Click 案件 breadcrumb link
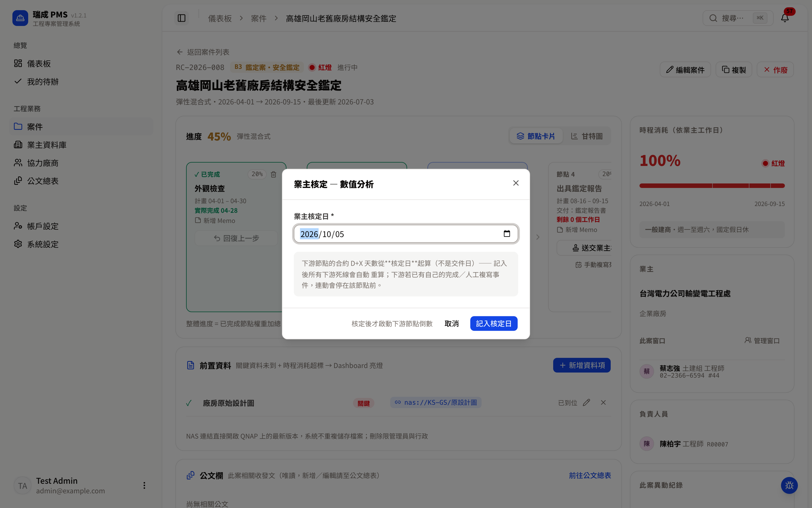The image size is (812, 508). click(259, 18)
